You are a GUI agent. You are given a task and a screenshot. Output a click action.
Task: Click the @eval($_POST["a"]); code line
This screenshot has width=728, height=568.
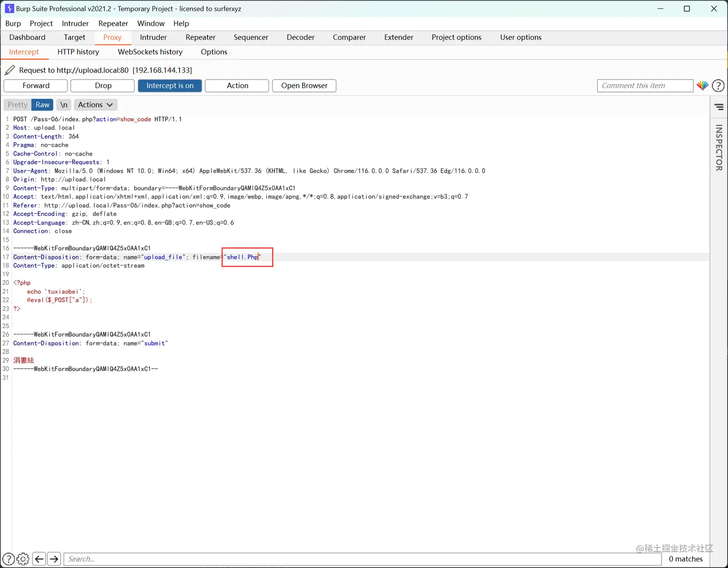click(59, 300)
